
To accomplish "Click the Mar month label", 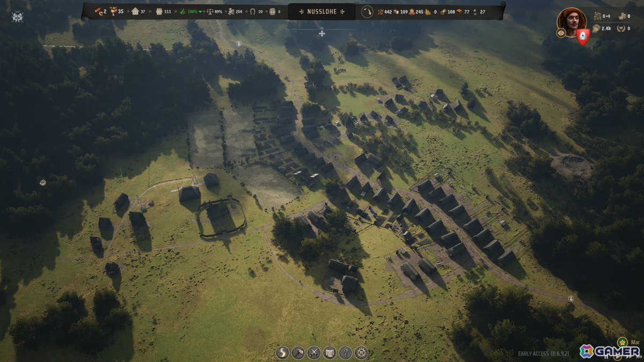I will point(635,342).
